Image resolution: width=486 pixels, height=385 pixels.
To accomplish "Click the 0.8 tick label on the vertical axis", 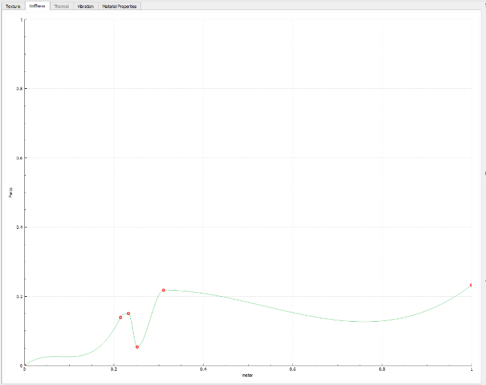I will (x=19, y=89).
